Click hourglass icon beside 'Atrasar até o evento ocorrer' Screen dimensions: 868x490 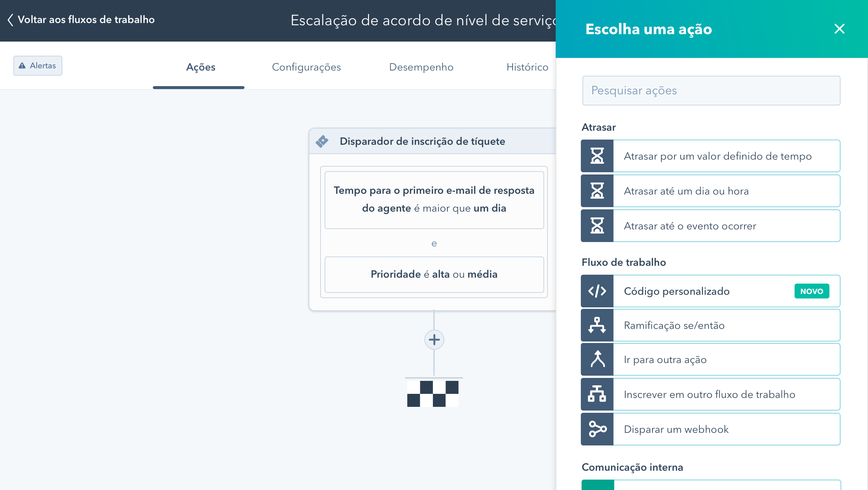point(597,226)
